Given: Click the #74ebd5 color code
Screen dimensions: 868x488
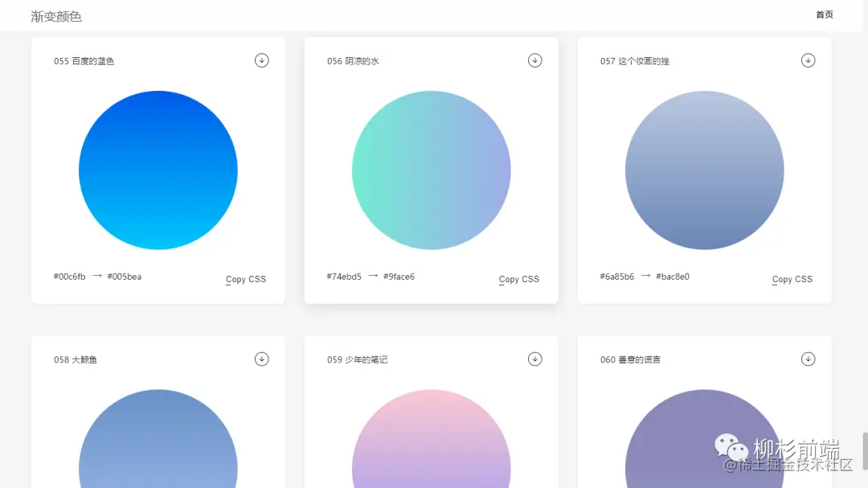Looking at the screenshot, I should point(344,277).
